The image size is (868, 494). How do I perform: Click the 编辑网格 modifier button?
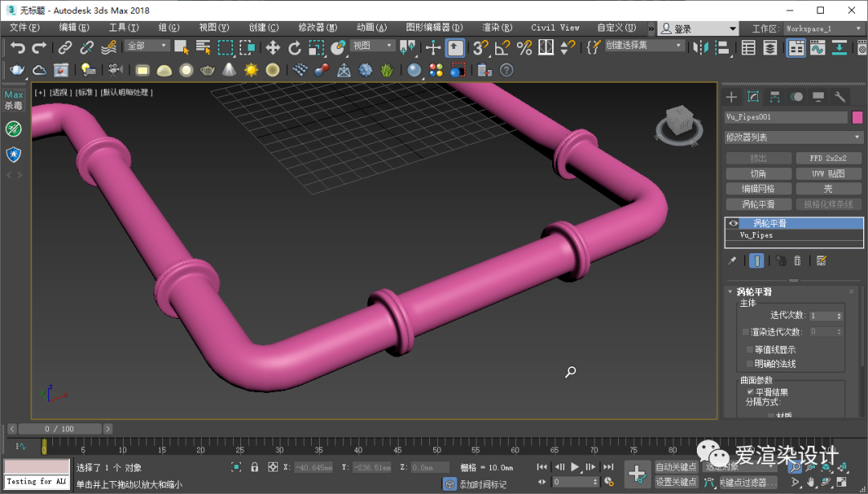[x=758, y=190]
